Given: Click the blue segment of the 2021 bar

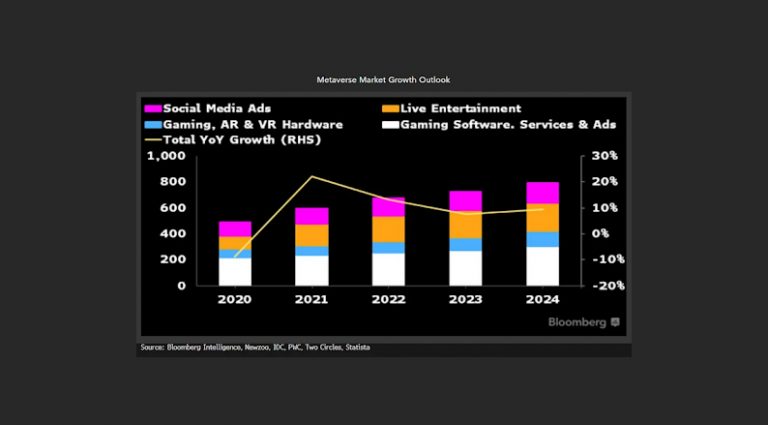Looking at the screenshot, I should click(312, 251).
